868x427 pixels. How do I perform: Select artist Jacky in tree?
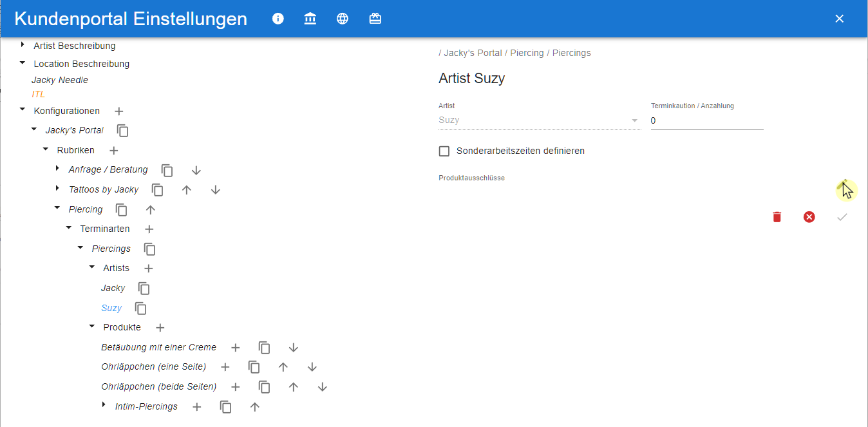(113, 289)
